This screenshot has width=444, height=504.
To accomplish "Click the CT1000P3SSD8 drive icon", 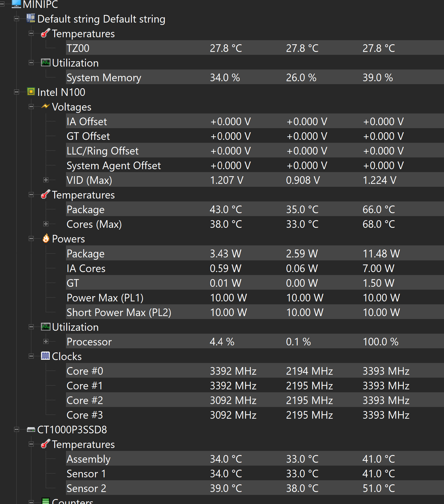I will click(x=31, y=430).
